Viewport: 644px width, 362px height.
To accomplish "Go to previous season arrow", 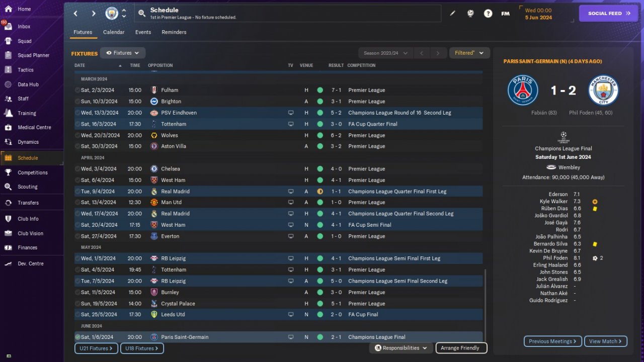I will [x=422, y=53].
